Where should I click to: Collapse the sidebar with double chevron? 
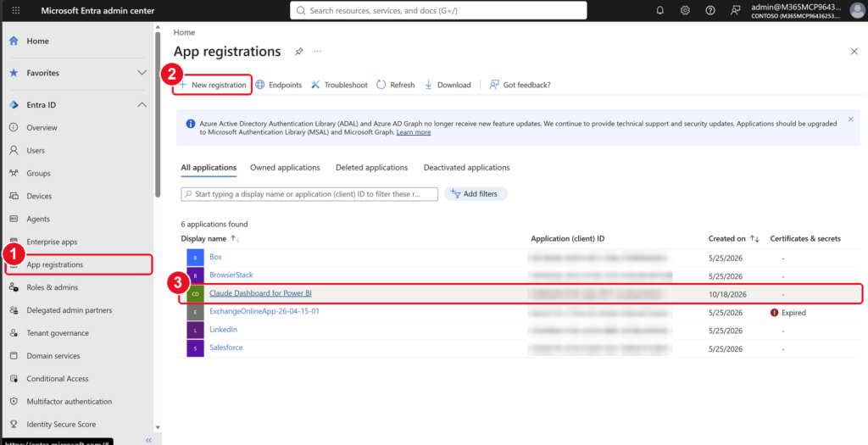(x=148, y=440)
